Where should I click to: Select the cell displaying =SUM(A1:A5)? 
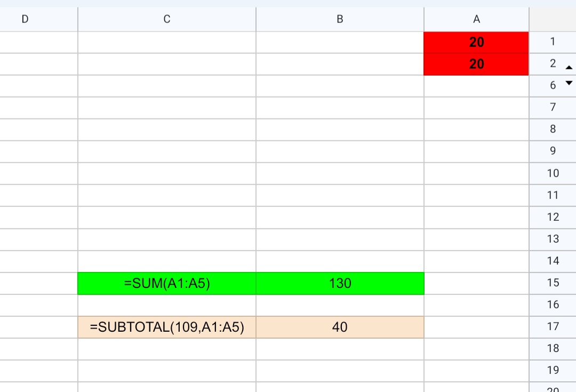167,283
